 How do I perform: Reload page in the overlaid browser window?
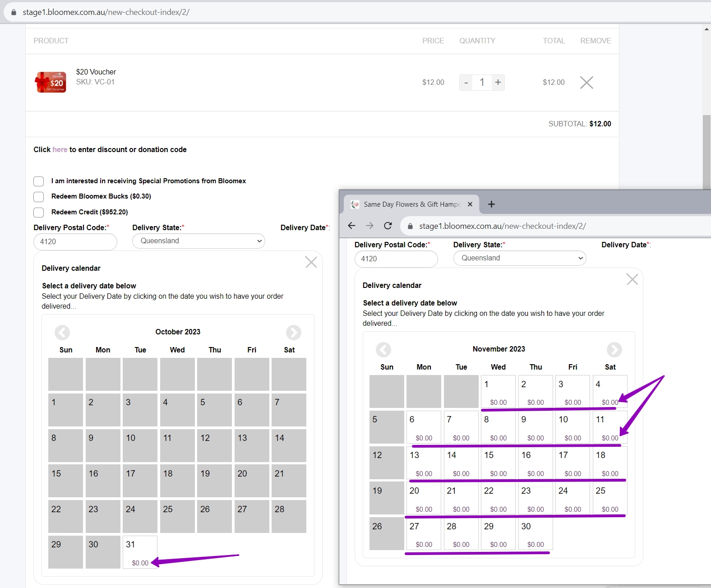coord(388,226)
